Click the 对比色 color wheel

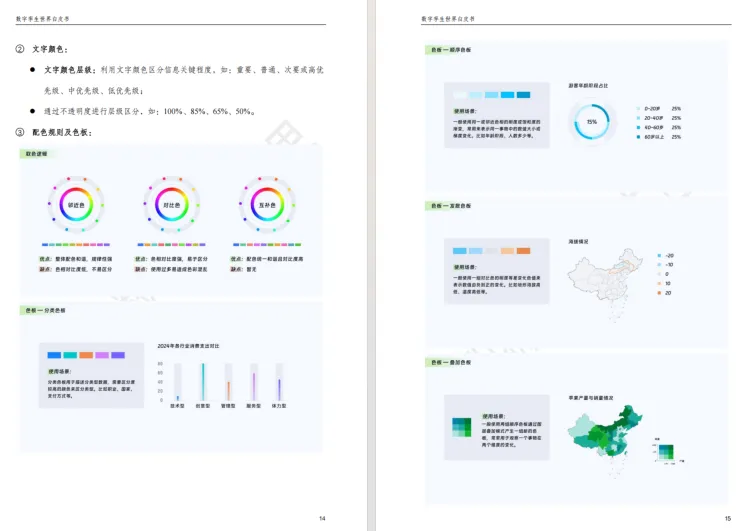pyautogui.click(x=171, y=204)
